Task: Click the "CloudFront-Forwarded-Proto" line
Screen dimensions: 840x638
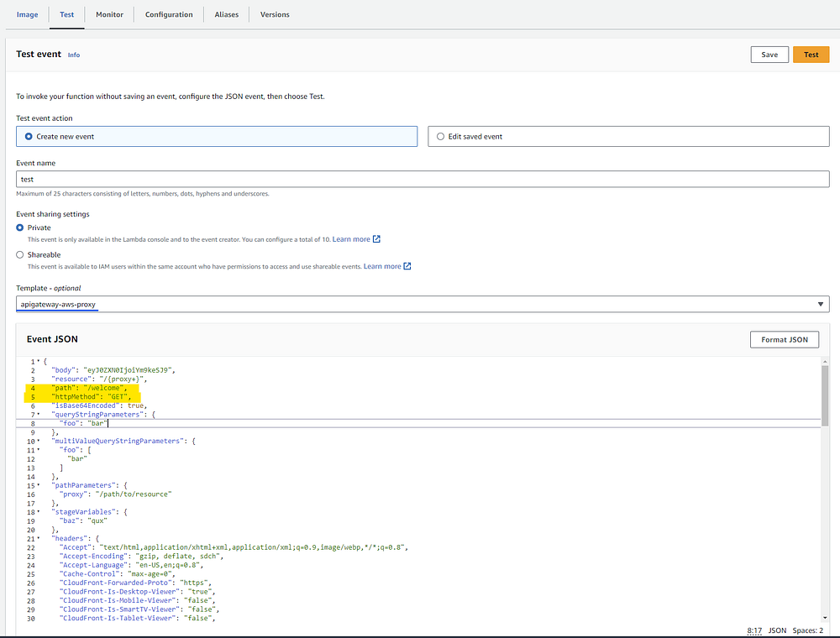Action: (135, 583)
